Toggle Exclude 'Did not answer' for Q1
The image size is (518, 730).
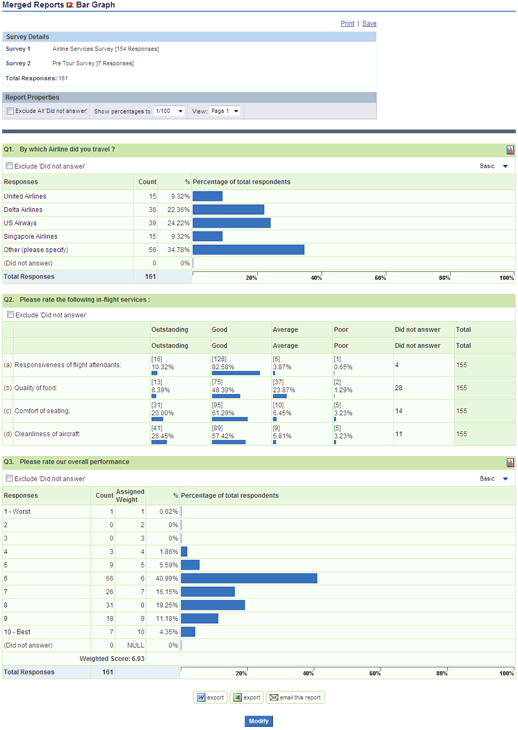point(9,166)
